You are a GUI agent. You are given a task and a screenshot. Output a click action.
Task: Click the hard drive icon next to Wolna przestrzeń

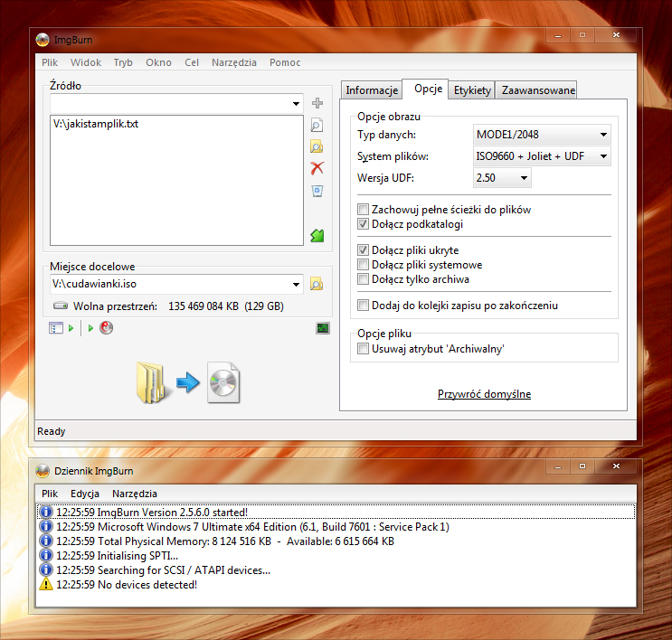61,306
